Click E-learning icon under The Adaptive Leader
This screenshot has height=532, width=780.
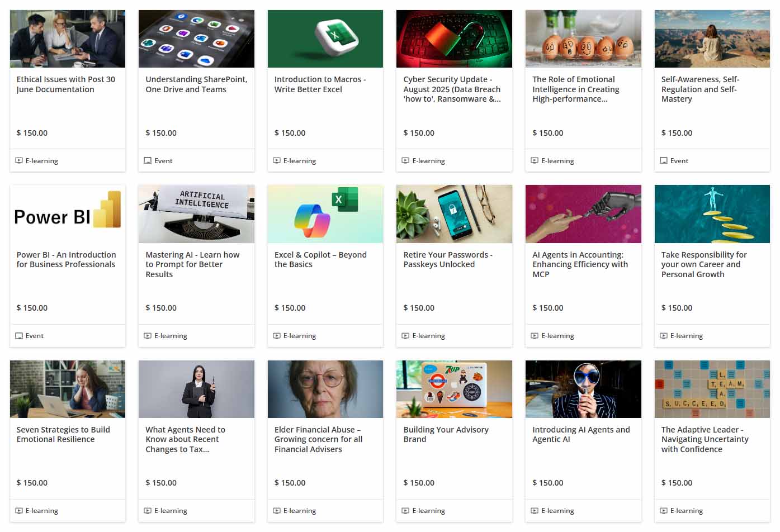click(664, 511)
